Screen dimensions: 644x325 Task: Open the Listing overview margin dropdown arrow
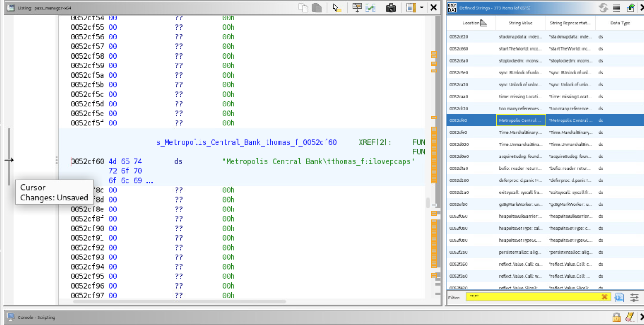[421, 8]
